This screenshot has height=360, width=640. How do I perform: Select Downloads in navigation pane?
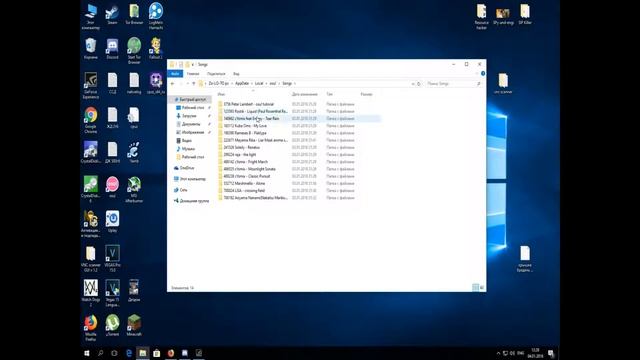(189, 116)
